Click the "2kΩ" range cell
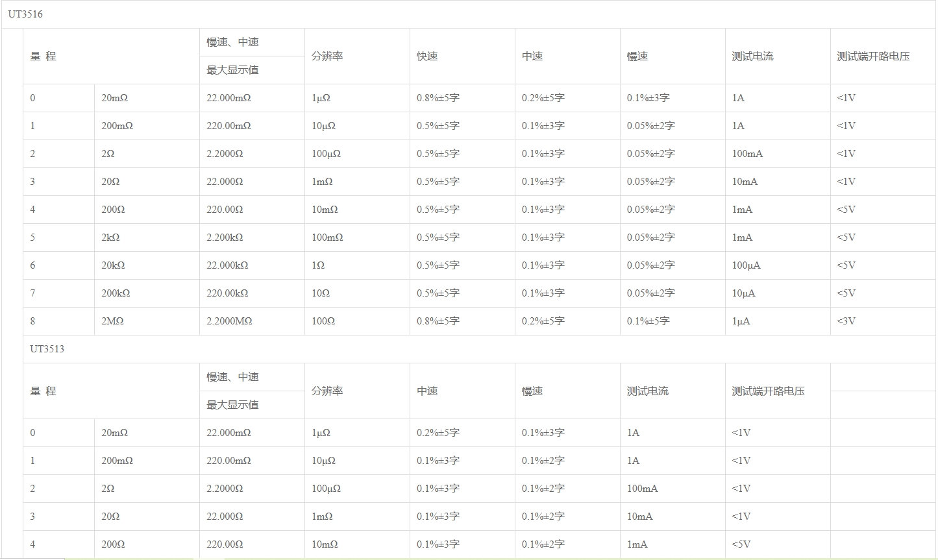Screen dimensions: 938x560 tap(110, 237)
